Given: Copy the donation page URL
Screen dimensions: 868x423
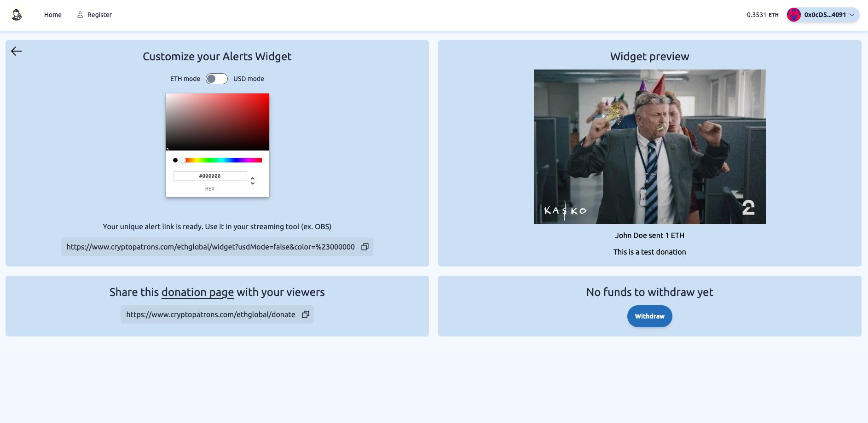Looking at the screenshot, I should point(306,314).
